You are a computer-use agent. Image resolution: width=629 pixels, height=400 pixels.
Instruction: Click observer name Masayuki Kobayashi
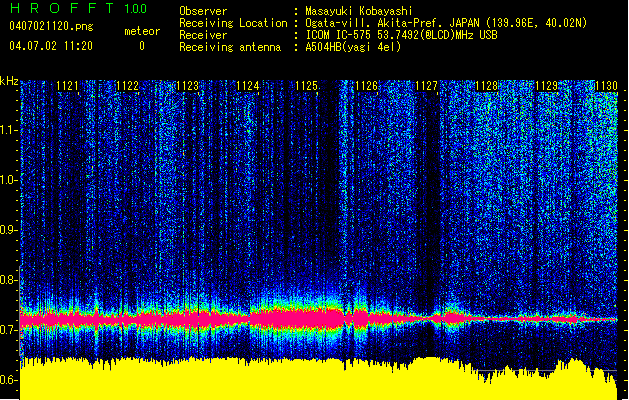[359, 11]
